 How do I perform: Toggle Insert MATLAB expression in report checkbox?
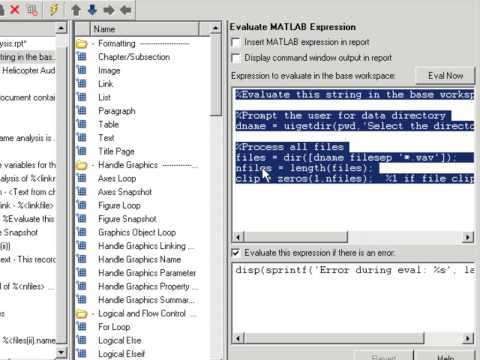click(236, 42)
